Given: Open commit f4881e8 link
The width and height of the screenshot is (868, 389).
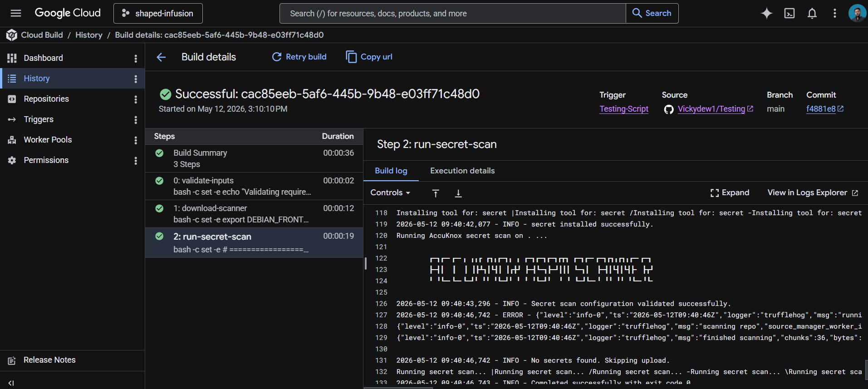Looking at the screenshot, I should (x=825, y=109).
